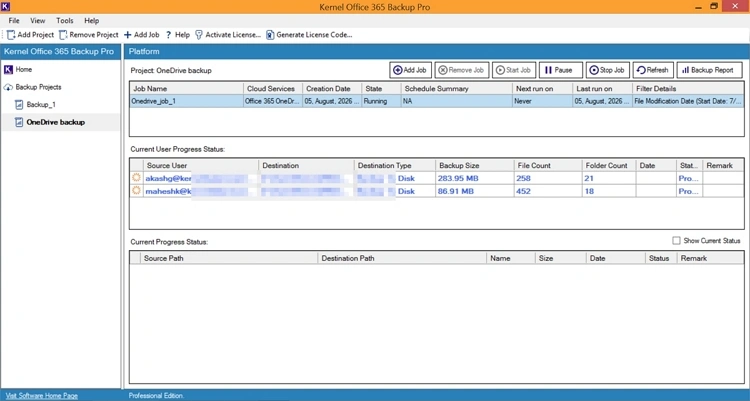The width and height of the screenshot is (750, 401).
Task: Click the Size column header in progress table
Action: (x=560, y=258)
